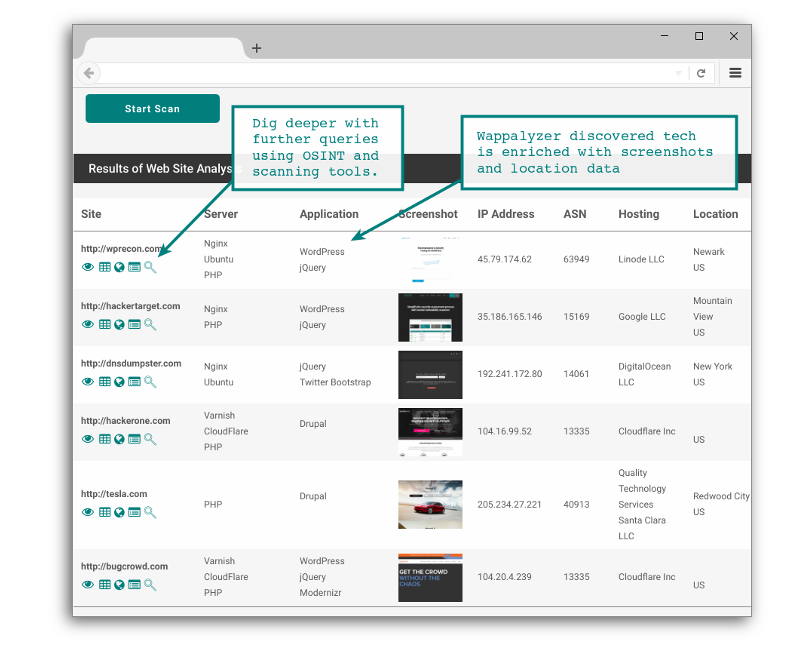Select the IP address 205.234.27.221
The image size is (800, 645).
509,504
